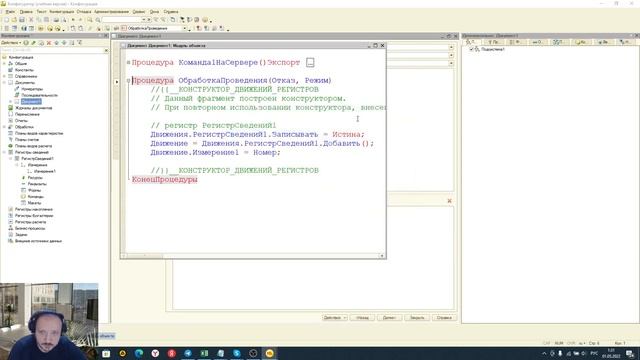Select Перечисления in the tree

(x=27, y=114)
